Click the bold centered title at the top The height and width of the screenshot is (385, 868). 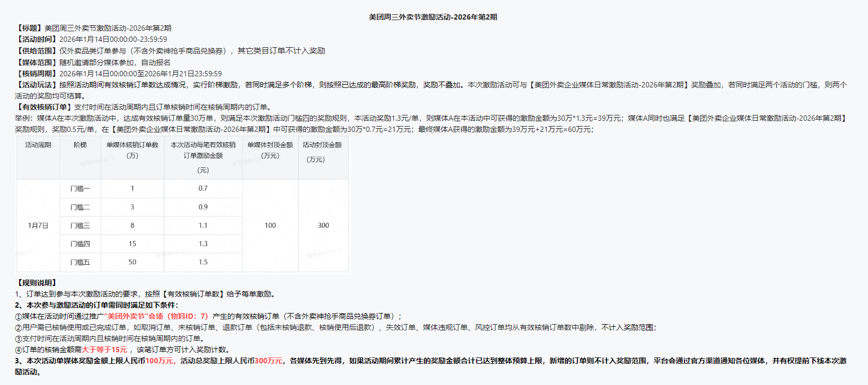pos(433,17)
